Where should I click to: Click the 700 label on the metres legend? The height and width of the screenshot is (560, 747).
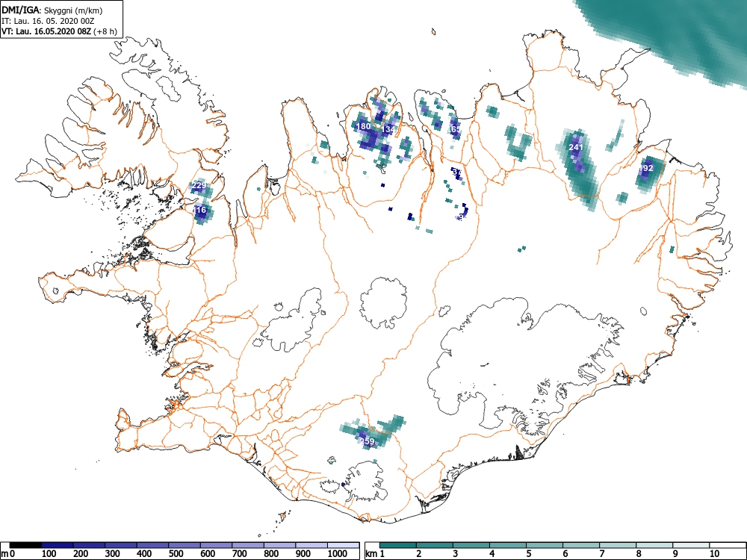coord(240,554)
